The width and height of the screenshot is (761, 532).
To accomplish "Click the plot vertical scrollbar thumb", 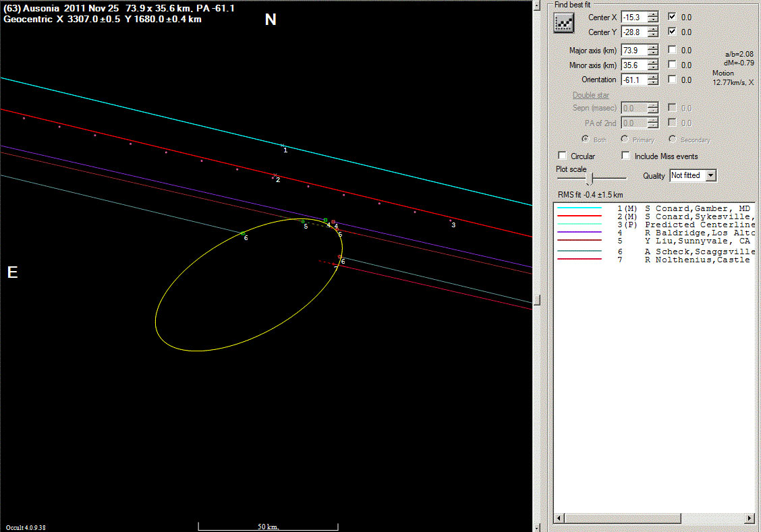I will pyautogui.click(x=537, y=300).
